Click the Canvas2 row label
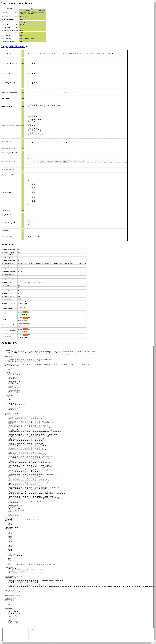Image resolution: width=156 pixels, height=644 pixels. click(4, 319)
